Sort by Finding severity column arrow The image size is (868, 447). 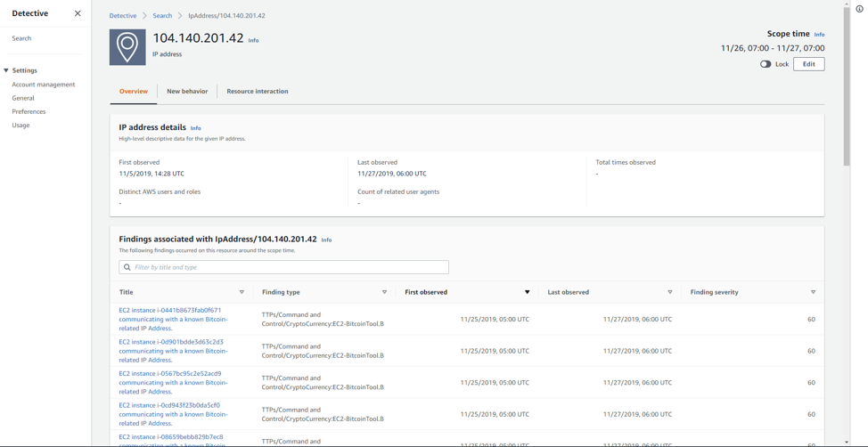point(813,292)
